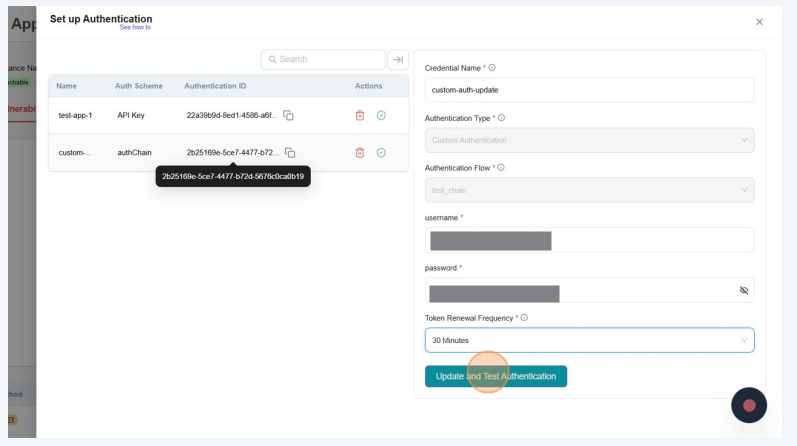Click the Credential Name info icon
The height and width of the screenshot is (446, 797).
(492, 68)
